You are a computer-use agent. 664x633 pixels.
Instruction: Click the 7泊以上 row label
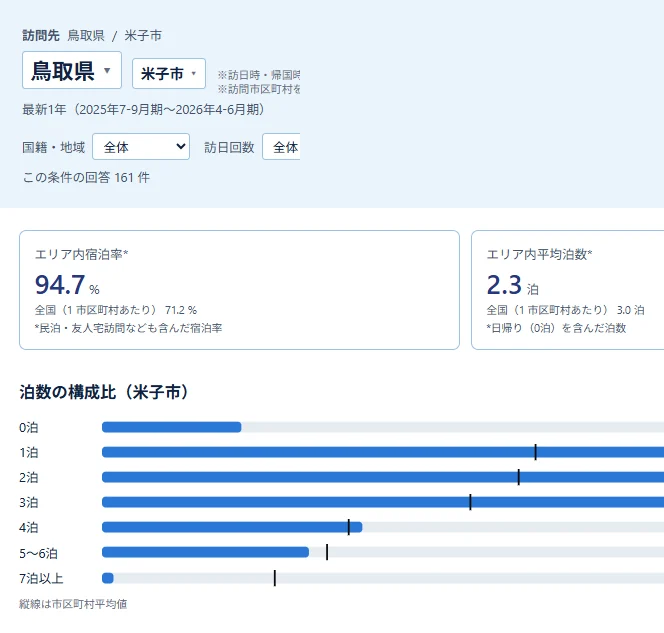coord(42,578)
